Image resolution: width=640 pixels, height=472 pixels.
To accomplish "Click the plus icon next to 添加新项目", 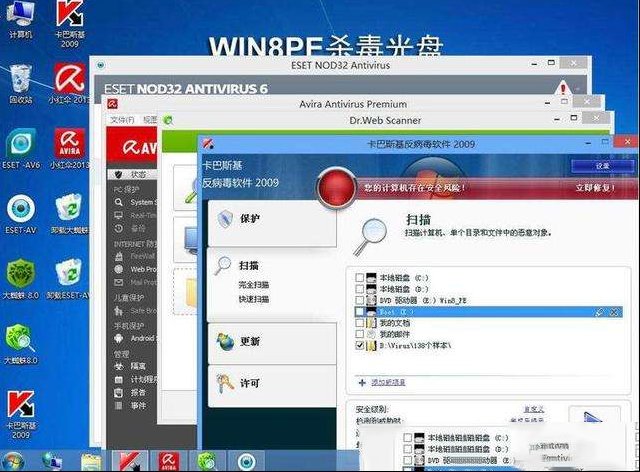I will [362, 383].
